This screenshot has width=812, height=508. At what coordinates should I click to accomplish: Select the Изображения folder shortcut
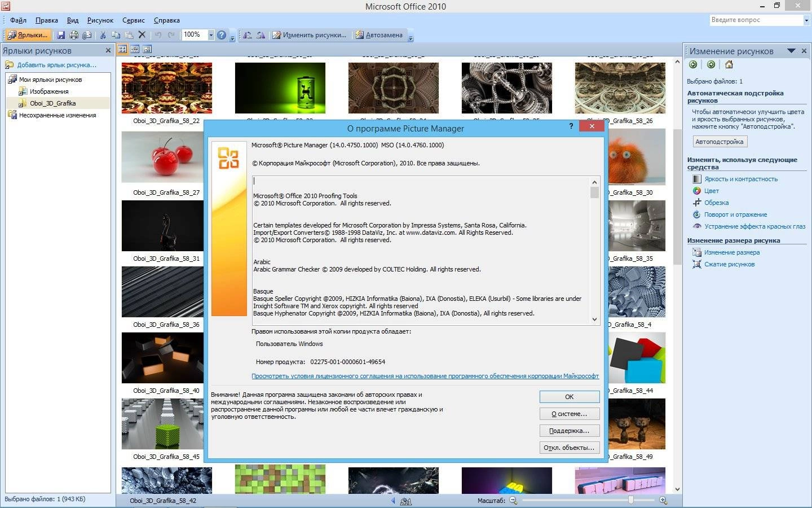coord(49,91)
